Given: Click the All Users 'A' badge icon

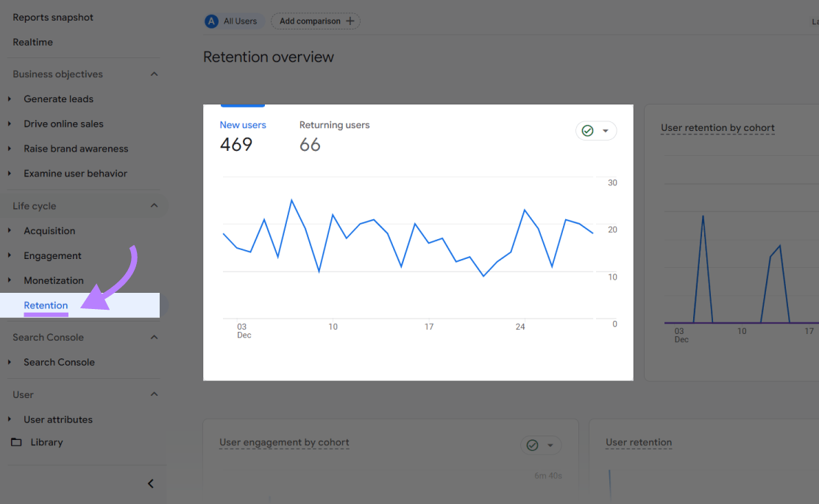Looking at the screenshot, I should pos(211,21).
